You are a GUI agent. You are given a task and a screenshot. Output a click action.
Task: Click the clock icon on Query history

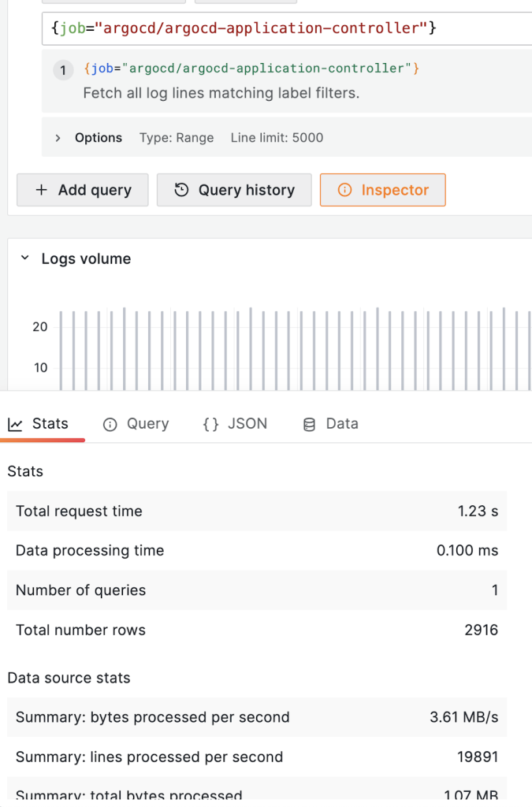point(181,191)
